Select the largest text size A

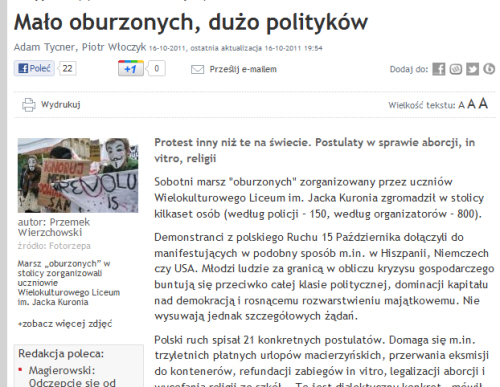[x=483, y=104]
